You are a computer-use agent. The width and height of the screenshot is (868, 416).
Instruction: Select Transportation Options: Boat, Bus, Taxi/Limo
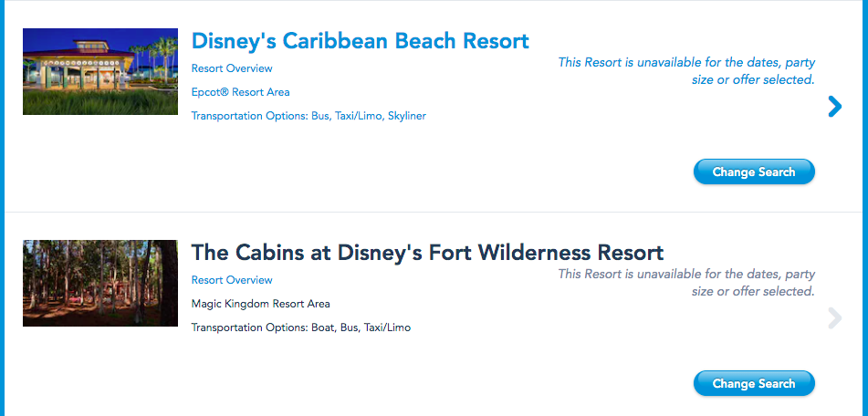pos(301,328)
